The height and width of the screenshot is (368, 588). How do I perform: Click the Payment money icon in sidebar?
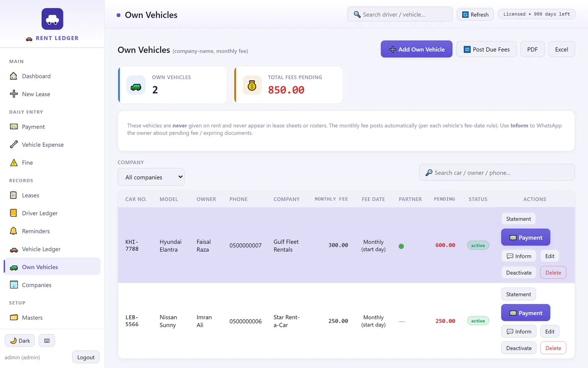[x=13, y=127]
